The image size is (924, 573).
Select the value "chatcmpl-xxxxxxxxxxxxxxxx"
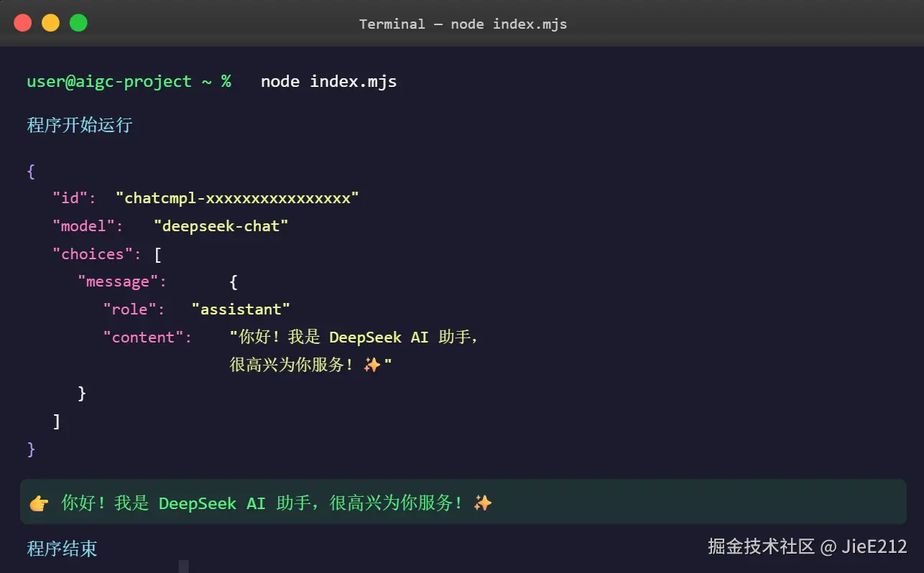(x=237, y=198)
